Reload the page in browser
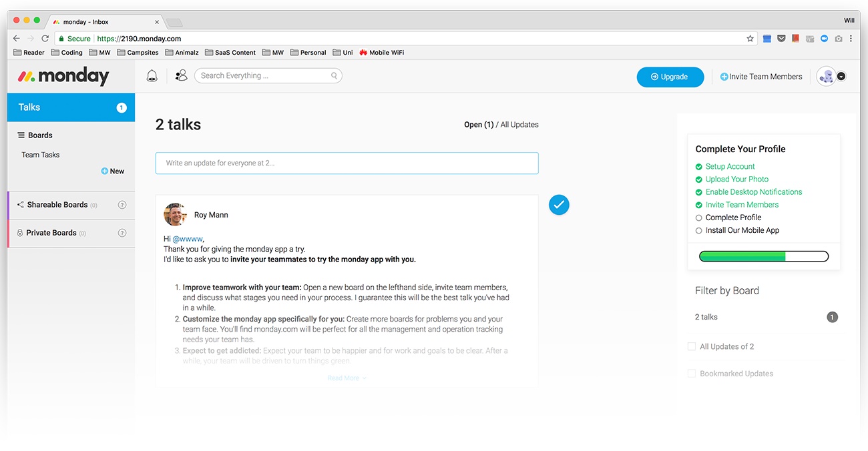This screenshot has width=868, height=451. pos(45,39)
